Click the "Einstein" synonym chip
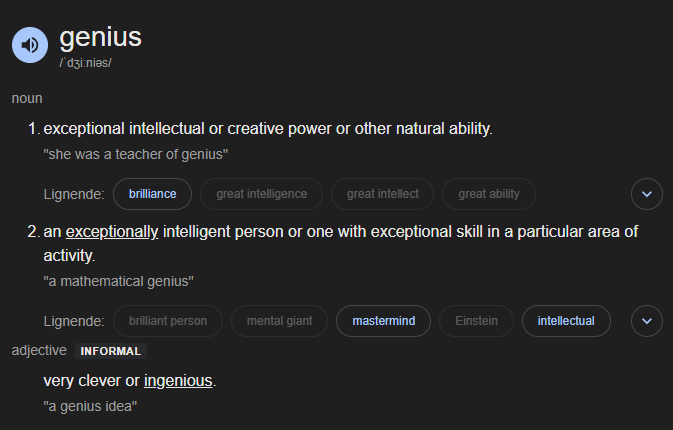Image resolution: width=673 pixels, height=430 pixels. click(476, 321)
